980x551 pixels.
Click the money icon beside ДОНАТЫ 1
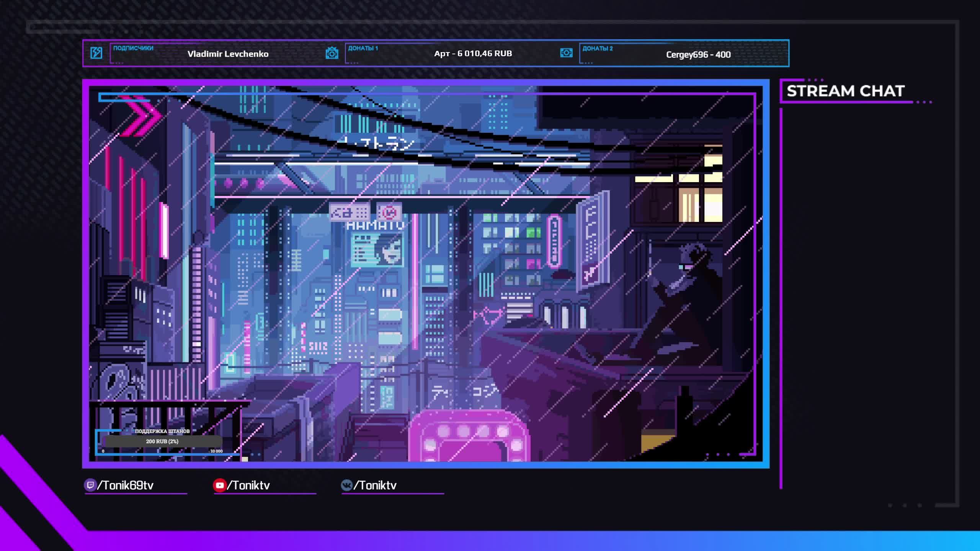click(332, 53)
